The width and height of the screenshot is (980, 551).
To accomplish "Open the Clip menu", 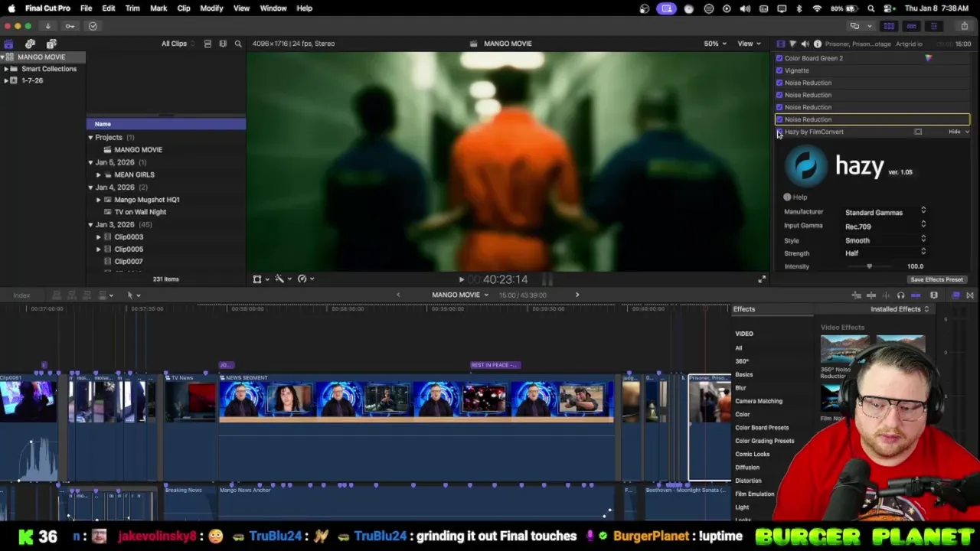I will (x=184, y=8).
